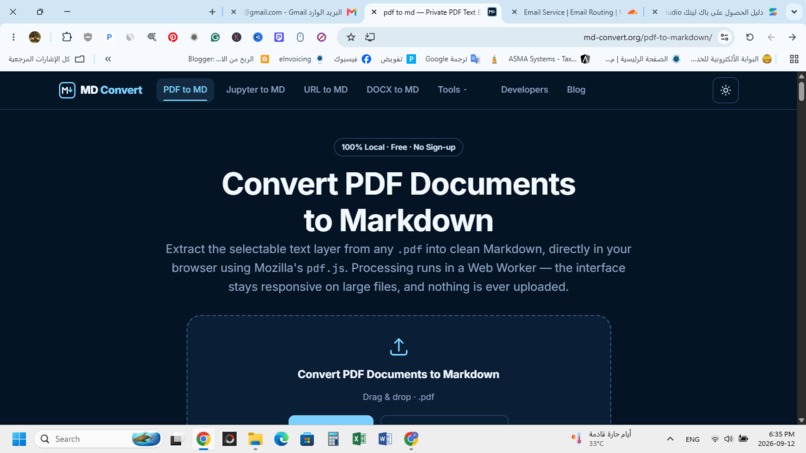
Task: Open the Facebook bookmark
Action: point(352,59)
